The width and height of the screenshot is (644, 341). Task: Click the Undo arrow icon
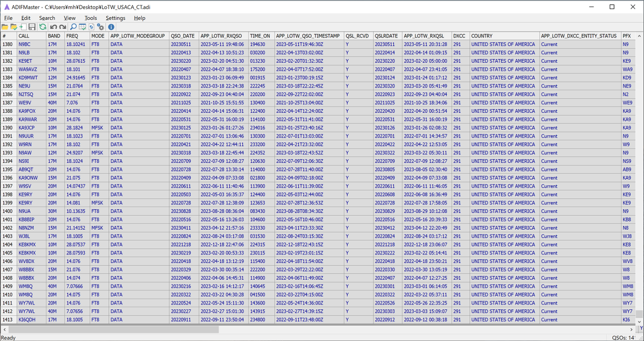(x=53, y=26)
